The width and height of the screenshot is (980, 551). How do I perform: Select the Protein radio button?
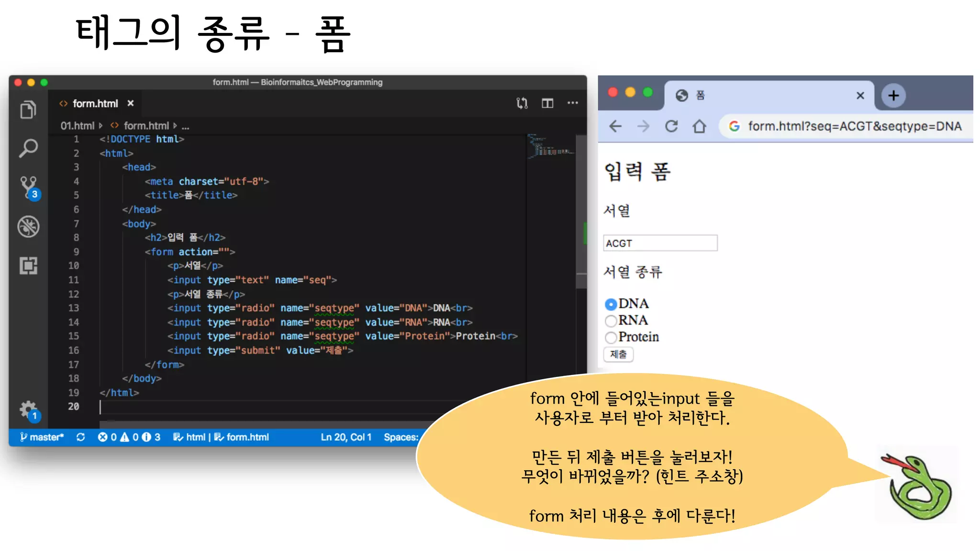click(611, 337)
